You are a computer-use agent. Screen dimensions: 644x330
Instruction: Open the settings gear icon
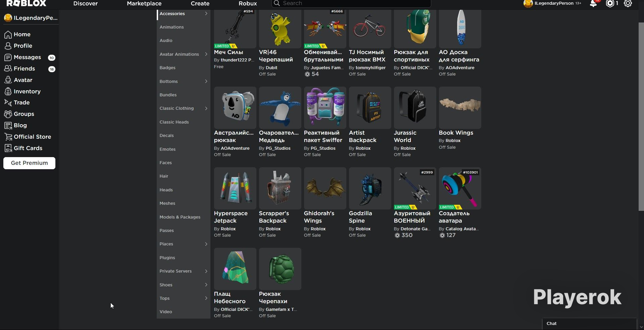628,3
